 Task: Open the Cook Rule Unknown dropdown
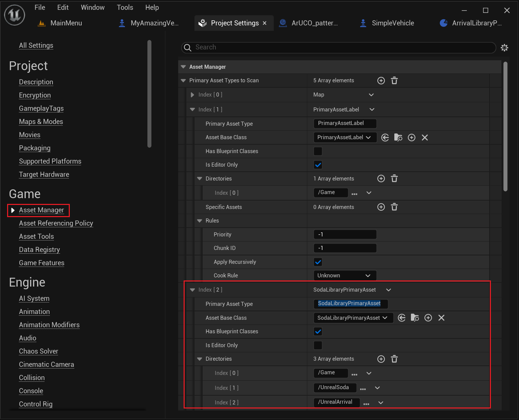pos(345,275)
